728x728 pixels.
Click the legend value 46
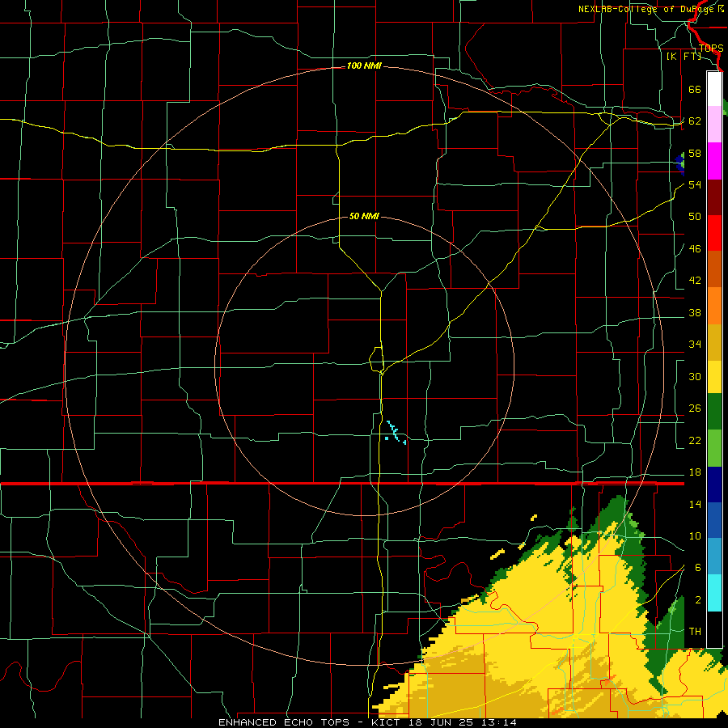695,249
